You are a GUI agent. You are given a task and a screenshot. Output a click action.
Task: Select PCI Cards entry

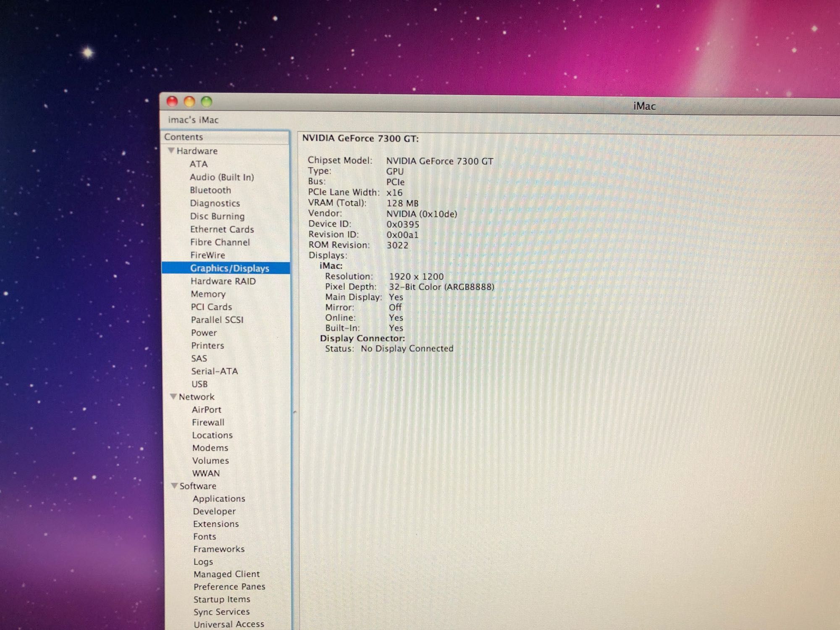tap(211, 307)
